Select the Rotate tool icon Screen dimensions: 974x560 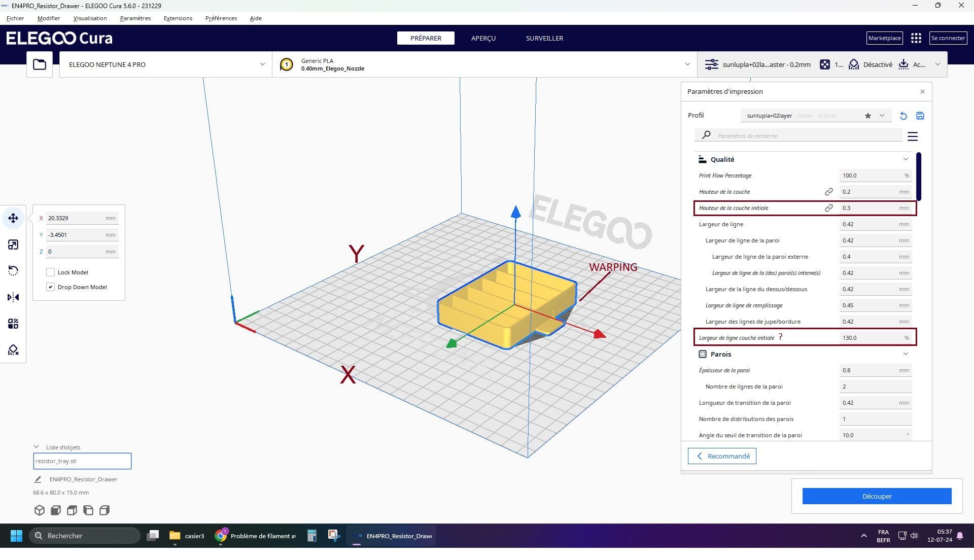coord(13,271)
